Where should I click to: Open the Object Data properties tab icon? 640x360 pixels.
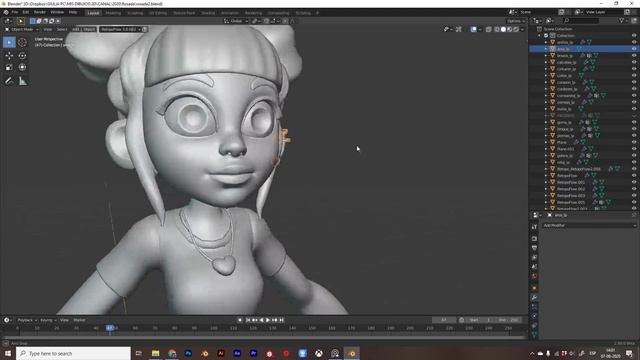coord(534,335)
